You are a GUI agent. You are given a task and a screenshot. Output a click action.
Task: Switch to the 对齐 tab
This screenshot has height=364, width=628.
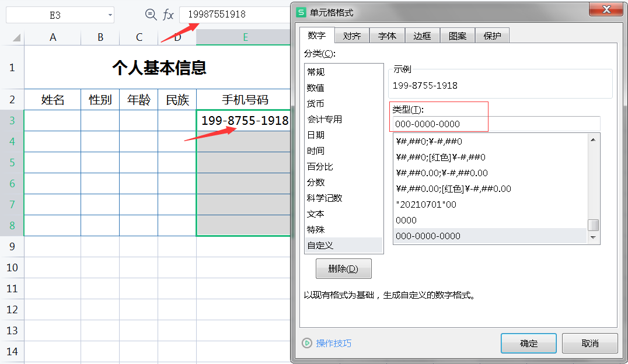[x=352, y=36]
